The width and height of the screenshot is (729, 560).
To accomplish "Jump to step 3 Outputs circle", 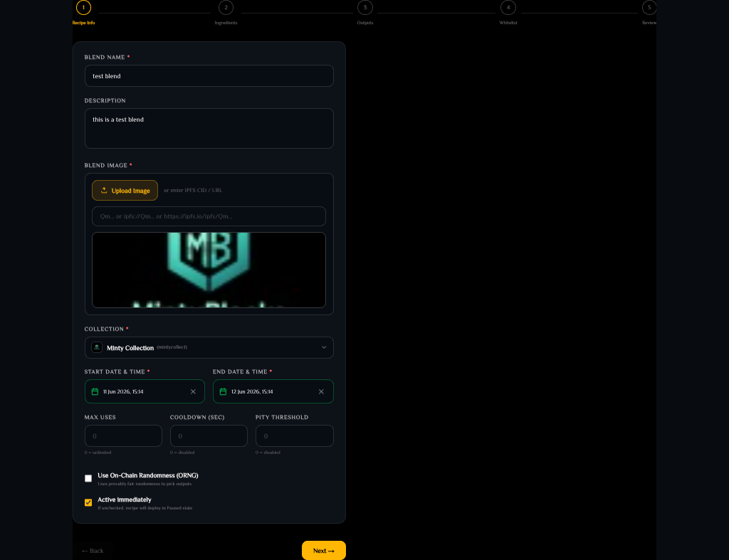I will 365,7.
